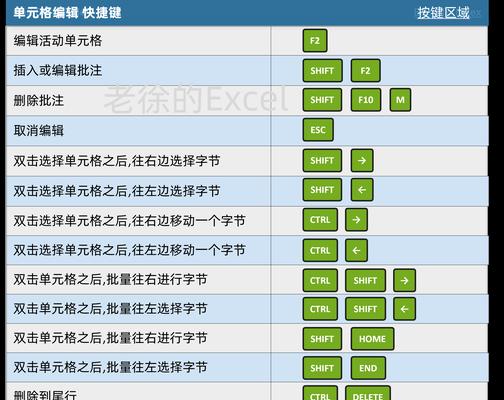504x400 pixels.
Task: Click the F2 key in 编辑活动单元格 row
Action: click(x=315, y=41)
